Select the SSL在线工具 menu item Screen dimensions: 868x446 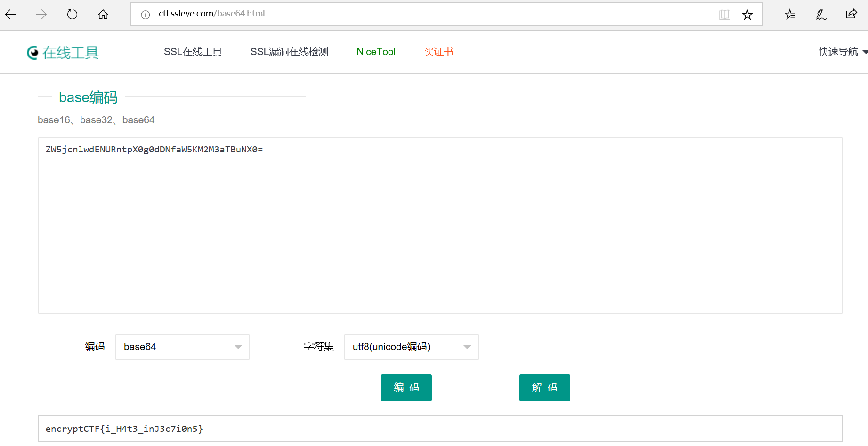pos(193,52)
